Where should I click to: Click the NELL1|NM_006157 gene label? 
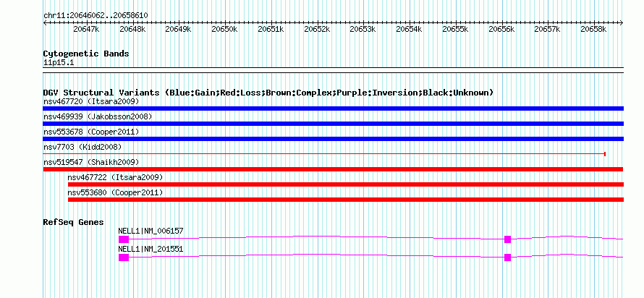[151, 231]
